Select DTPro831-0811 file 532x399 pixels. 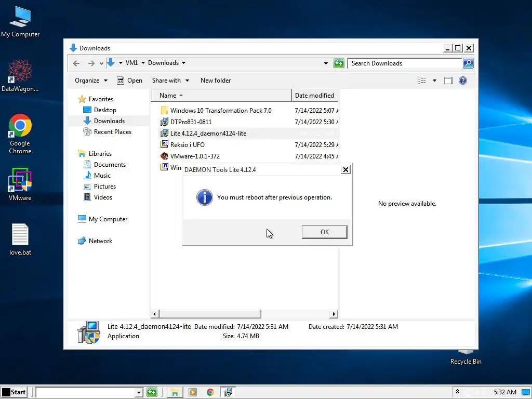191,122
